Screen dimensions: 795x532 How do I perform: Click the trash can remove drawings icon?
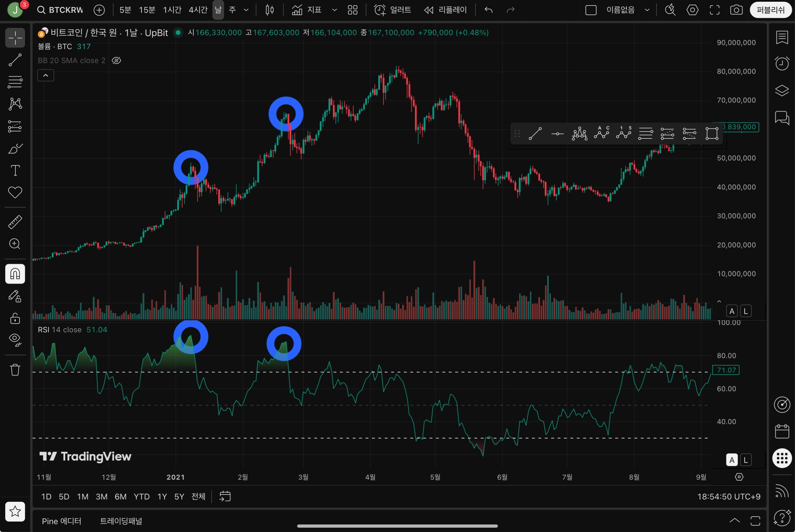[15, 369]
